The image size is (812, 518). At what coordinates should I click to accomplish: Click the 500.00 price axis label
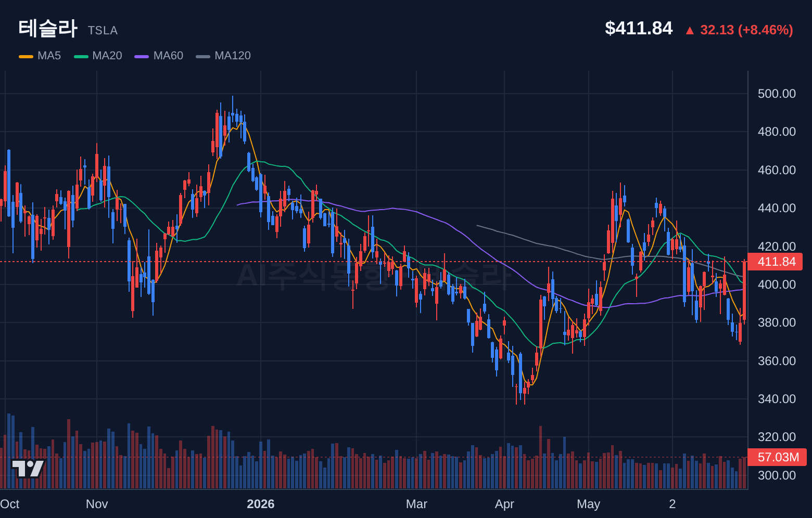point(777,94)
